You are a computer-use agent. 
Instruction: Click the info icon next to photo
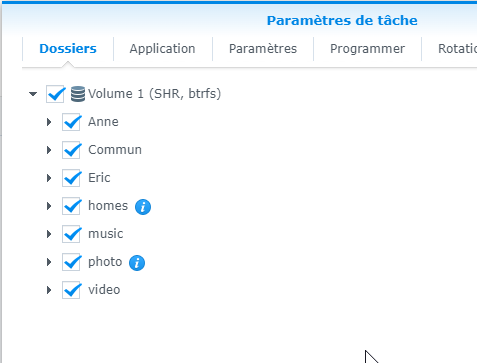(137, 263)
